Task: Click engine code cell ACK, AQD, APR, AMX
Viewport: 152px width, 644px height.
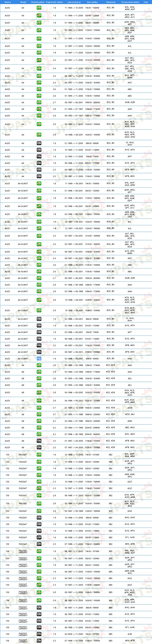Action: click(x=130, y=401)
